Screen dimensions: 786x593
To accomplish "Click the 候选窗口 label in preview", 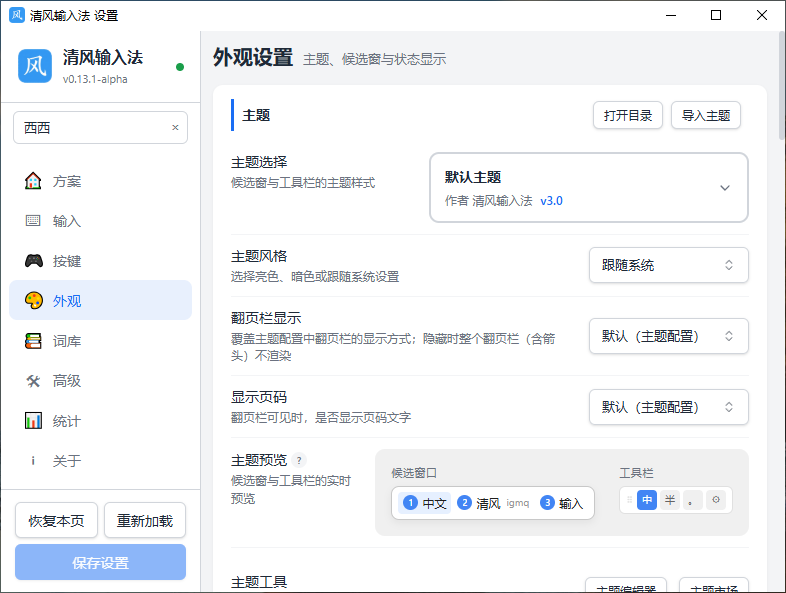I will (x=414, y=473).
